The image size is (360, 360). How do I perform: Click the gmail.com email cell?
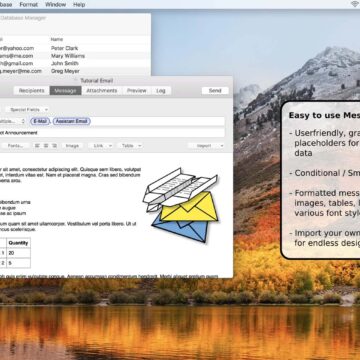17,63
